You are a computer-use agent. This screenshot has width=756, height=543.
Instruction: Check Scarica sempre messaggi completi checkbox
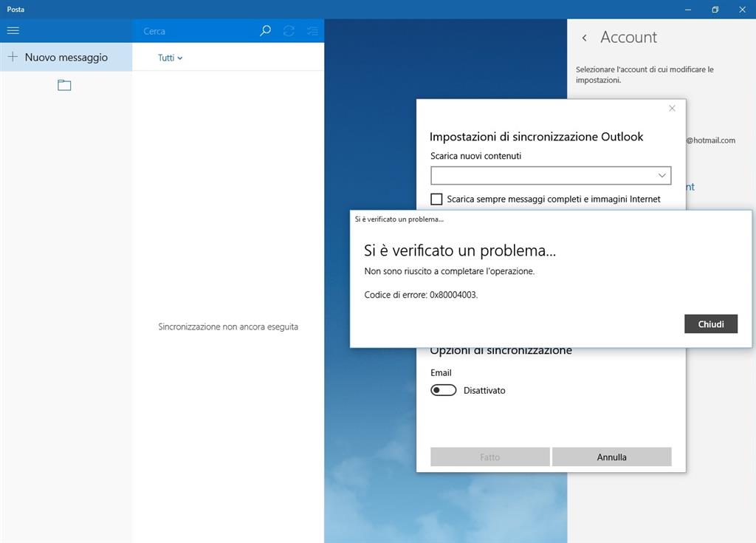pos(436,199)
